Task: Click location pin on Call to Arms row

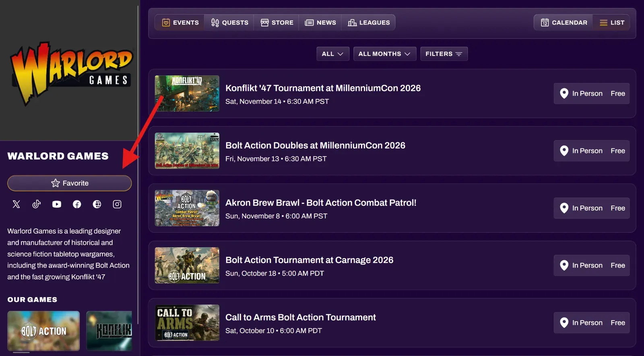Action: tap(564, 323)
